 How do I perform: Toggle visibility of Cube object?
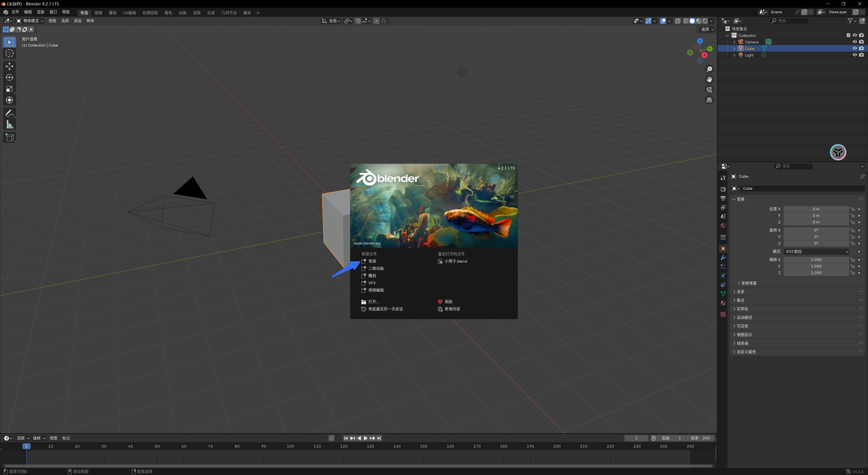[855, 48]
